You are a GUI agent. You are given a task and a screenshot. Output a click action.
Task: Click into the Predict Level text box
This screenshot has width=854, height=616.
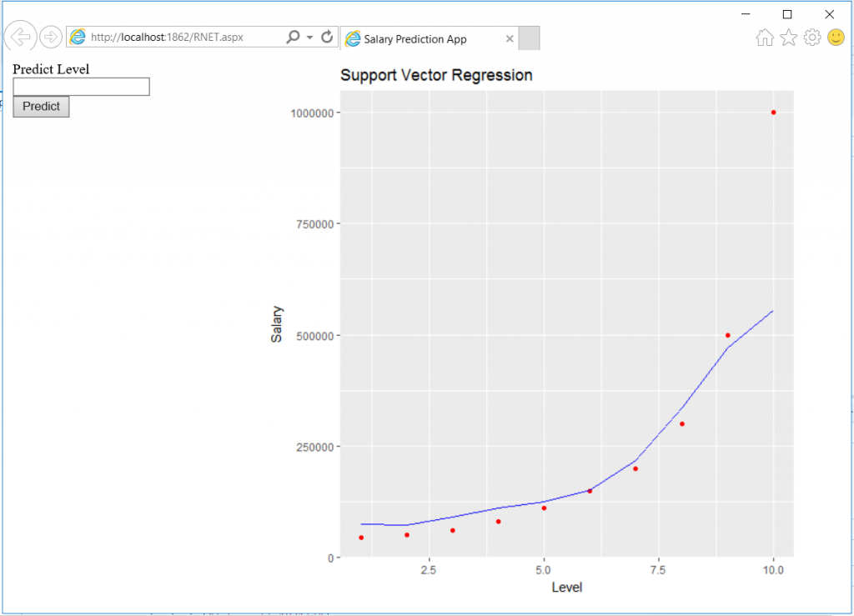(81, 87)
